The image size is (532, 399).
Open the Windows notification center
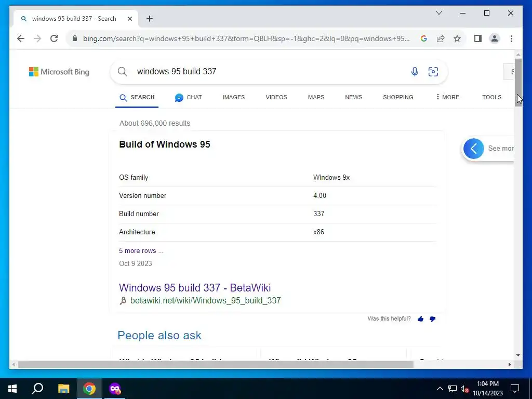tap(515, 389)
